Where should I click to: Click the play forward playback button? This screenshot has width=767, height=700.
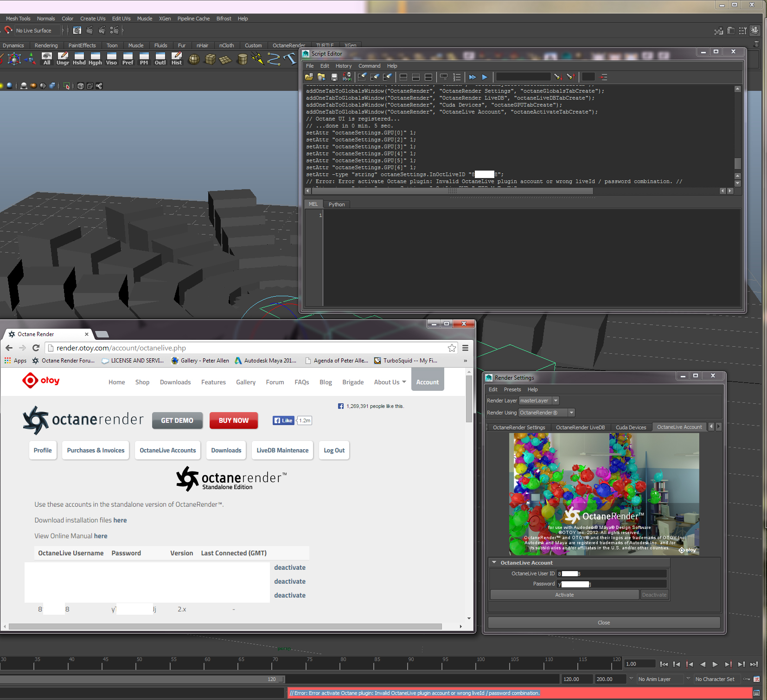[x=715, y=664]
